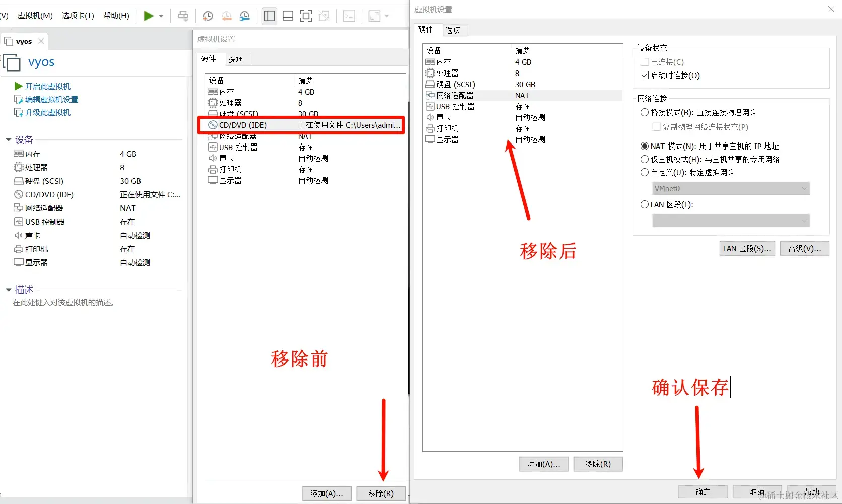Click 高级(V)... button
842x504 pixels.
pos(804,248)
